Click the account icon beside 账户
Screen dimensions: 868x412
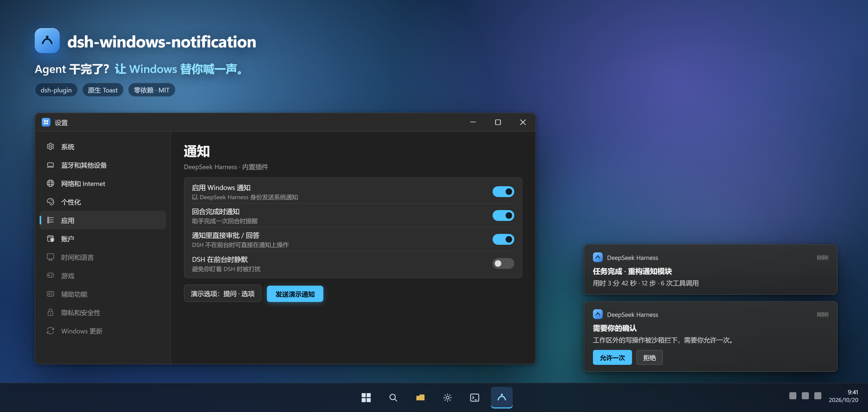tap(50, 239)
